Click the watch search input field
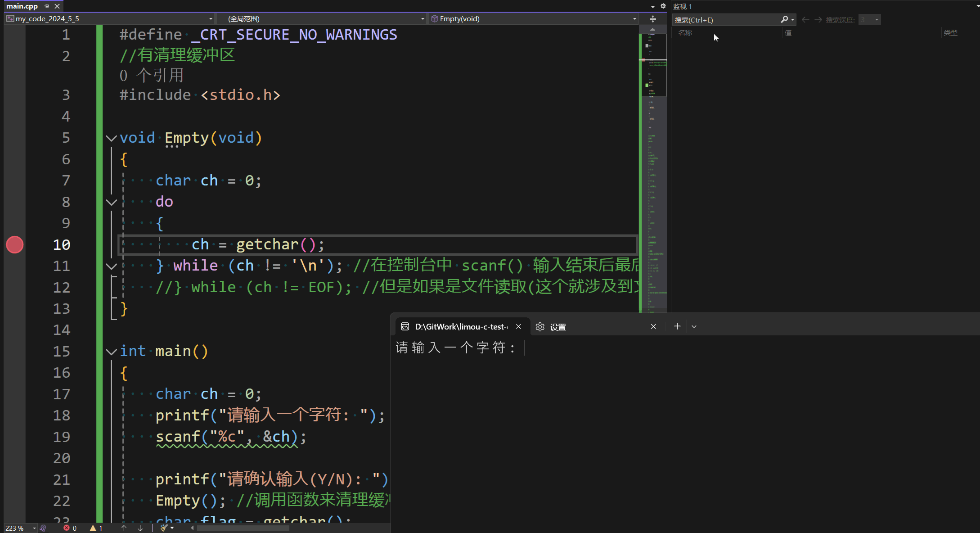Screen dimensions: 980x533 [x=724, y=20]
